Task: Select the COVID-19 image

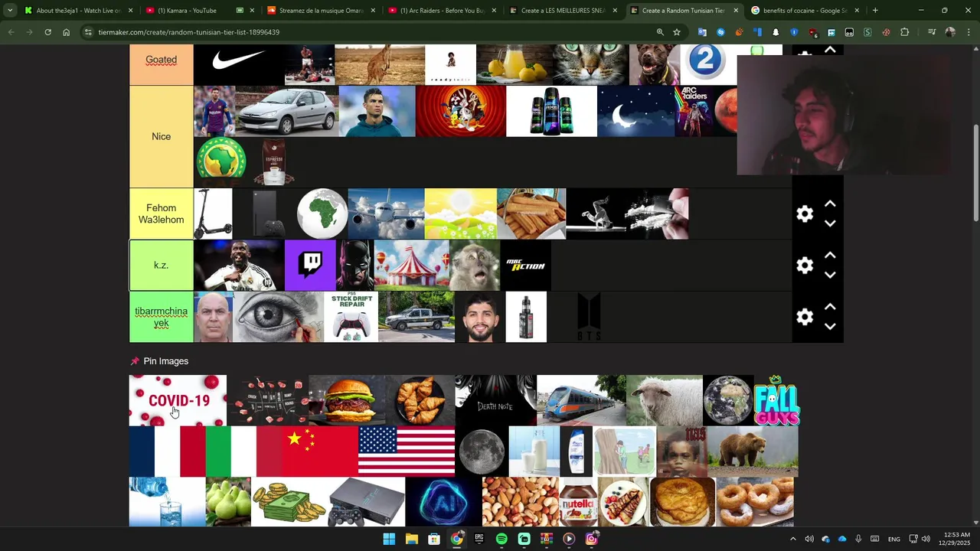Action: coord(178,400)
